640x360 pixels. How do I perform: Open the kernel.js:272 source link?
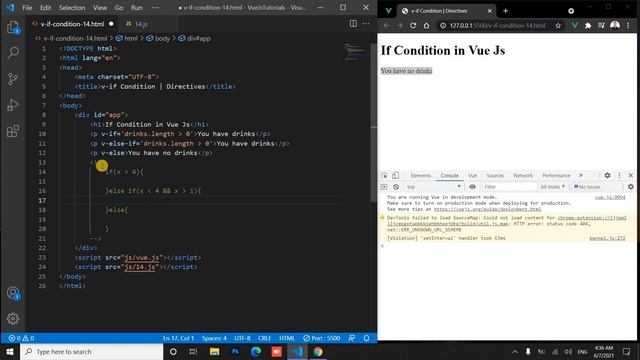(x=607, y=238)
